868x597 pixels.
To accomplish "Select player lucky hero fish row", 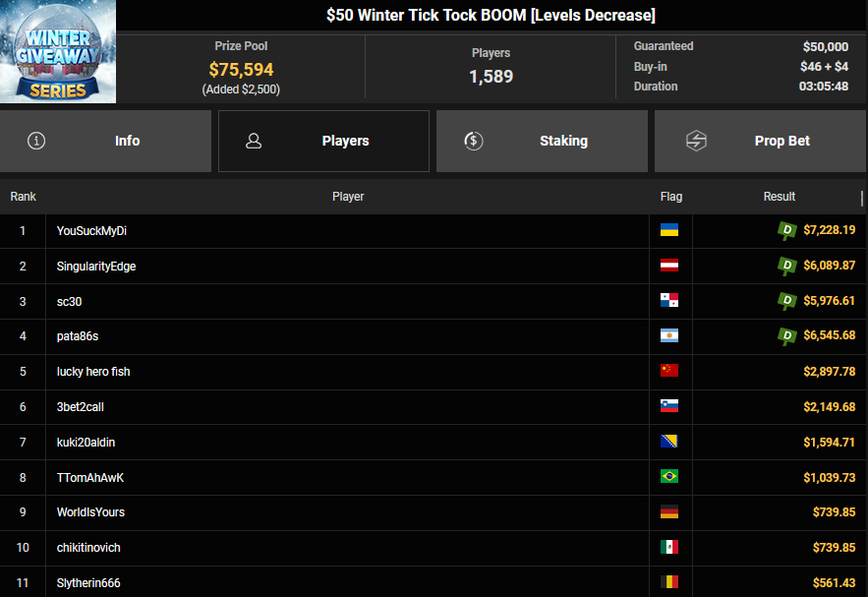I will tap(93, 372).
